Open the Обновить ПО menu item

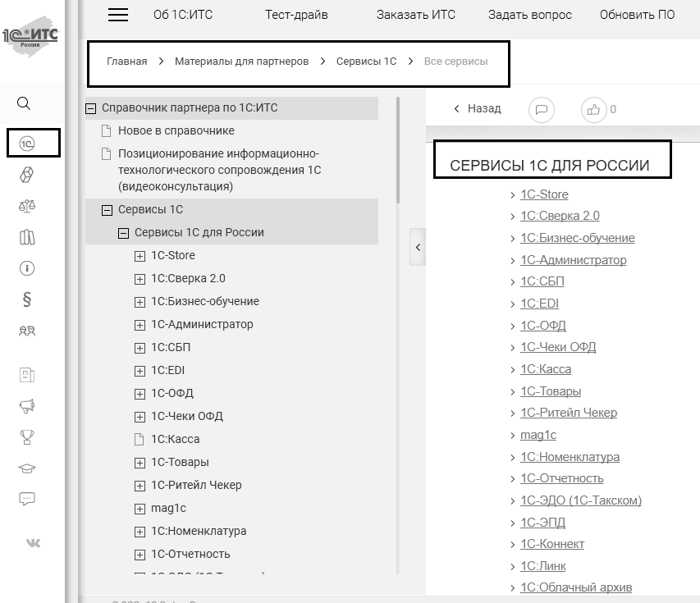click(637, 15)
